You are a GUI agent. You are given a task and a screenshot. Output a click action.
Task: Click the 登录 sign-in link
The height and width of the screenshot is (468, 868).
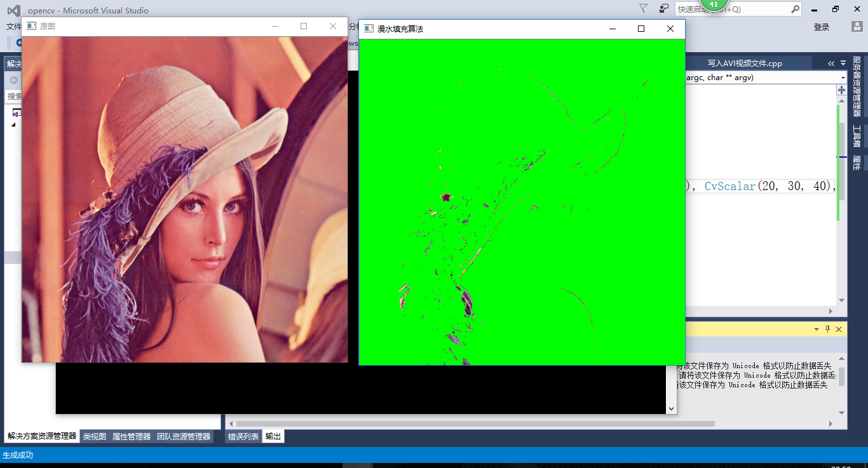tap(822, 27)
